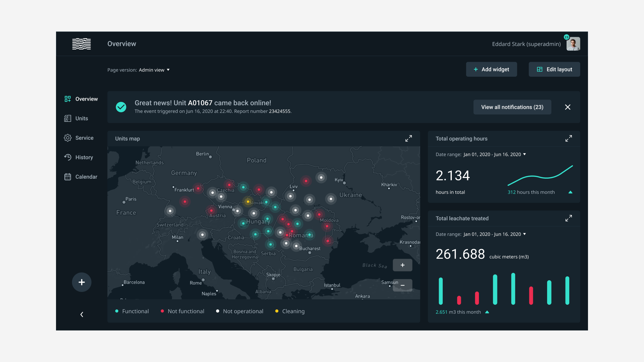The image size is (644, 362).
Task: Open the Page version Admin view dropdown
Action: point(154,70)
